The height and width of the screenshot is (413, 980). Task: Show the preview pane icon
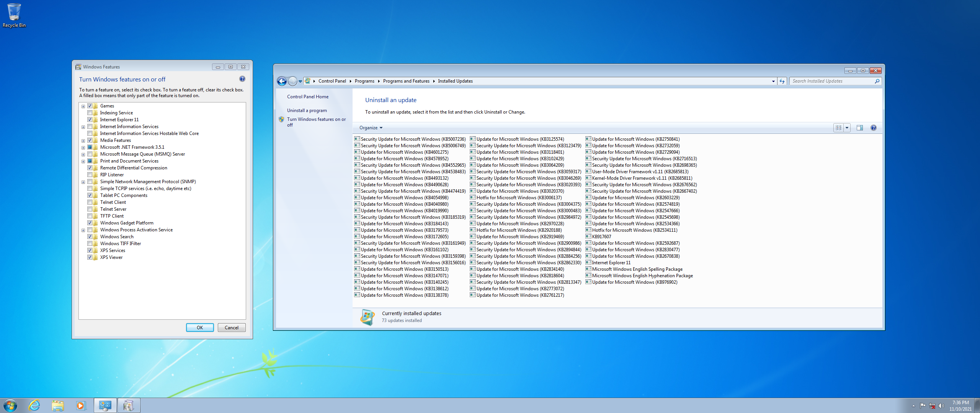pos(860,128)
